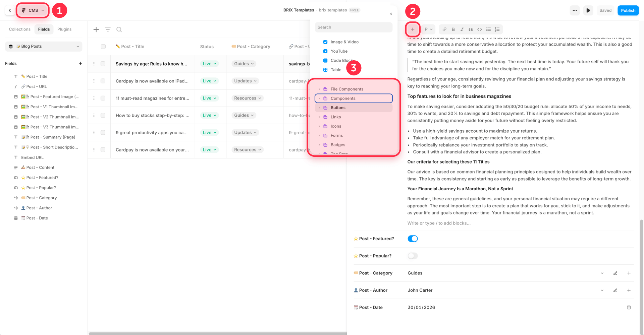Open the filter icon in collection toolbar
Image resolution: width=644 pixels, height=335 pixels.
tap(108, 29)
